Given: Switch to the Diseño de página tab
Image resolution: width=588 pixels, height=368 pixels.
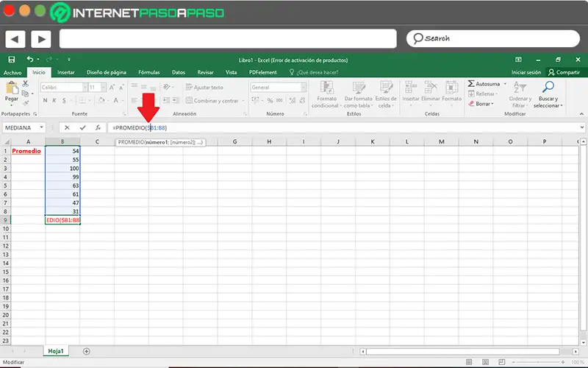Looking at the screenshot, I should [107, 72].
